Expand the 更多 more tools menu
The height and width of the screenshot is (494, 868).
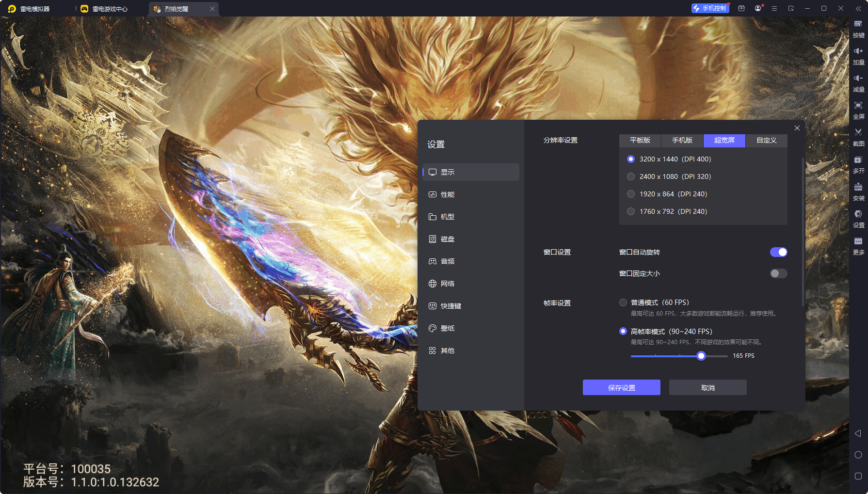[x=858, y=245]
